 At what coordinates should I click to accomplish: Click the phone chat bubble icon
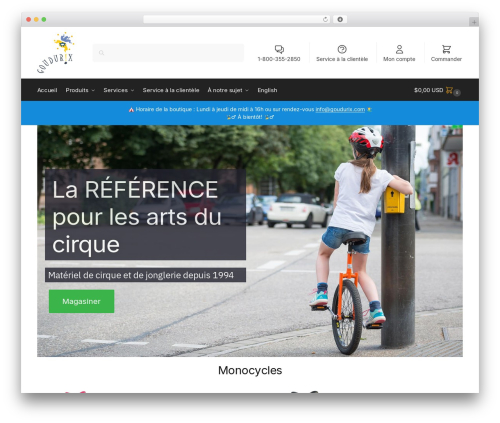[x=279, y=49]
